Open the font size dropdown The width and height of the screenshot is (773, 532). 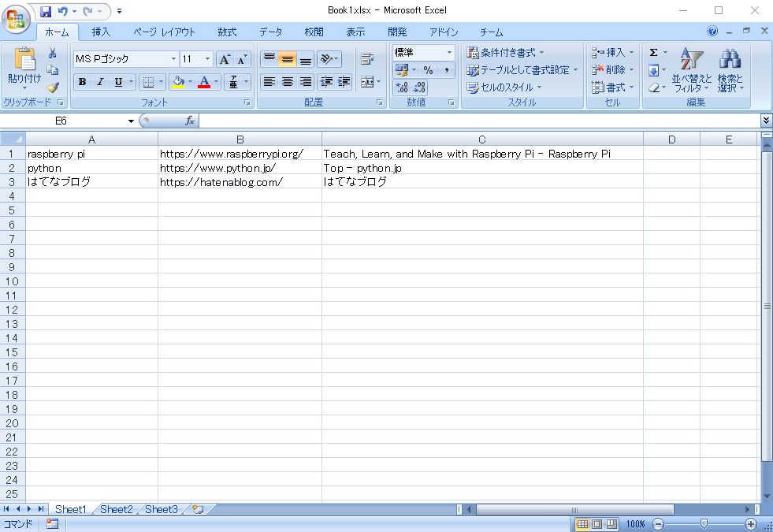[x=207, y=59]
